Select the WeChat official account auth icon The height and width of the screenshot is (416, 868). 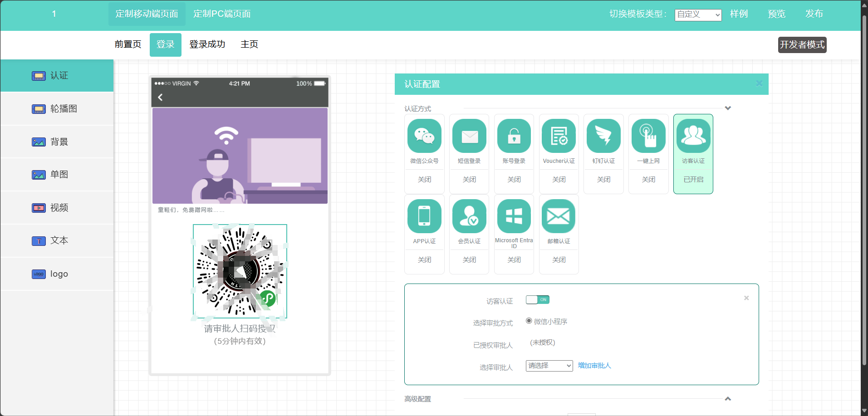point(424,136)
